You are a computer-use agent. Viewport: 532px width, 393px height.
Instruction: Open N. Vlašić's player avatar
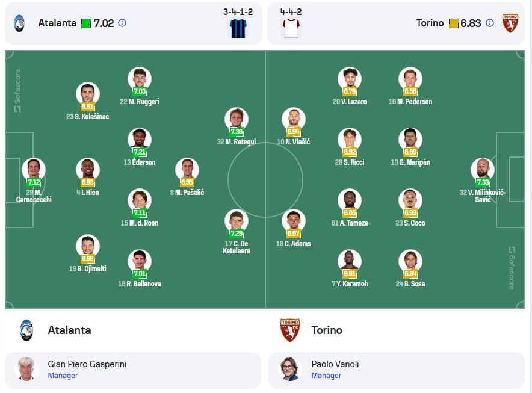click(294, 119)
